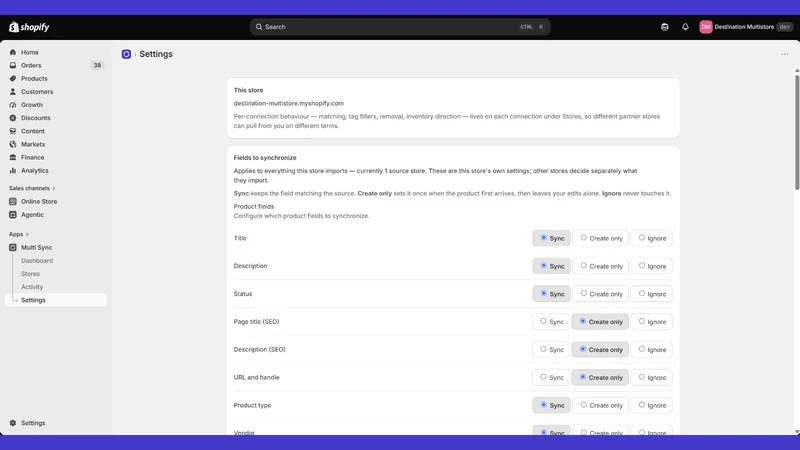This screenshot has height=450, width=800.
Task: Select Multi Sync Settings submenu item
Action: click(56, 300)
